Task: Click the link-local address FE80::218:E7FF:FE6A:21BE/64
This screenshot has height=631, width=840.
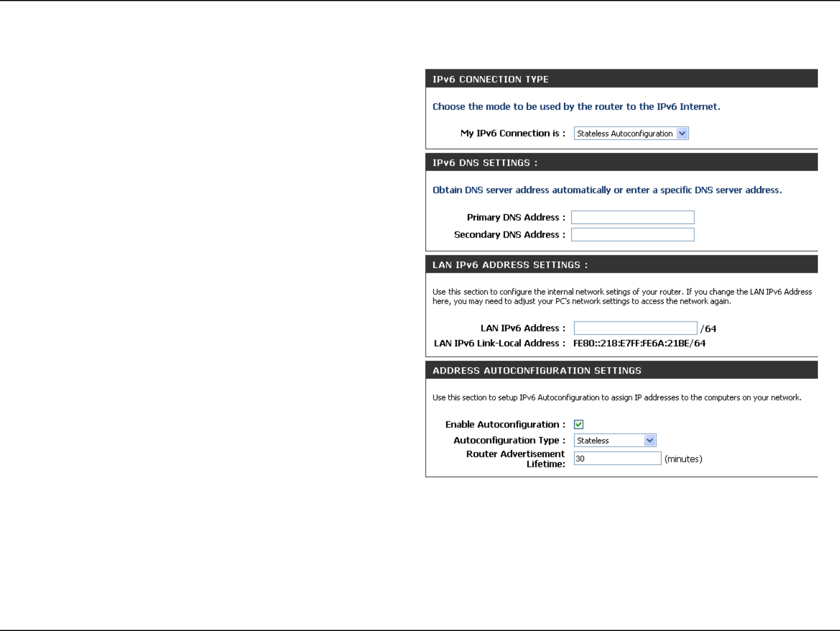Action: (x=639, y=343)
